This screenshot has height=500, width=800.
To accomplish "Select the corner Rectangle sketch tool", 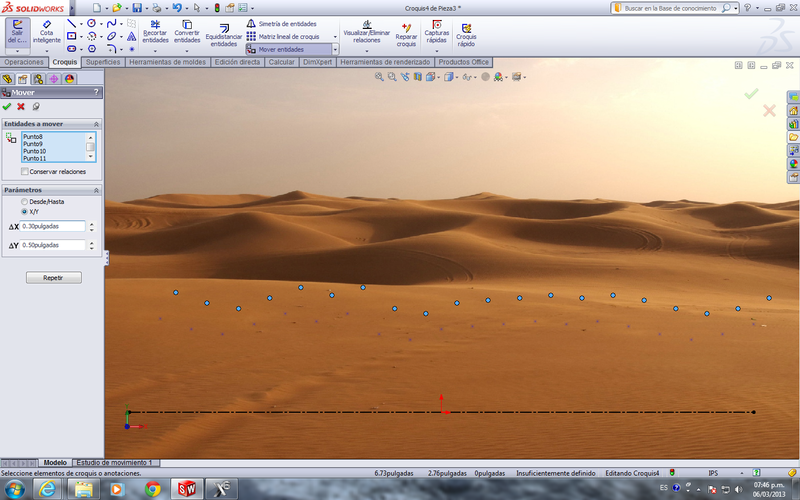I will [x=71, y=36].
